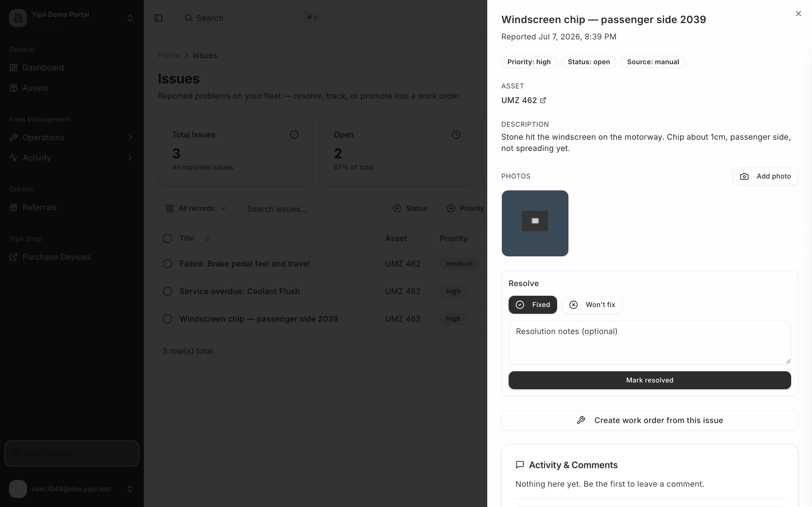Click the Mark resolved button
The width and height of the screenshot is (812, 507).
[x=650, y=380]
